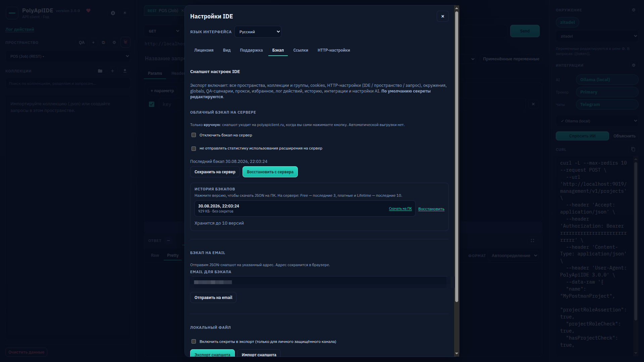The image size is (644, 362).
Task: Duplicate workspace via copy icon
Action: 103,43
